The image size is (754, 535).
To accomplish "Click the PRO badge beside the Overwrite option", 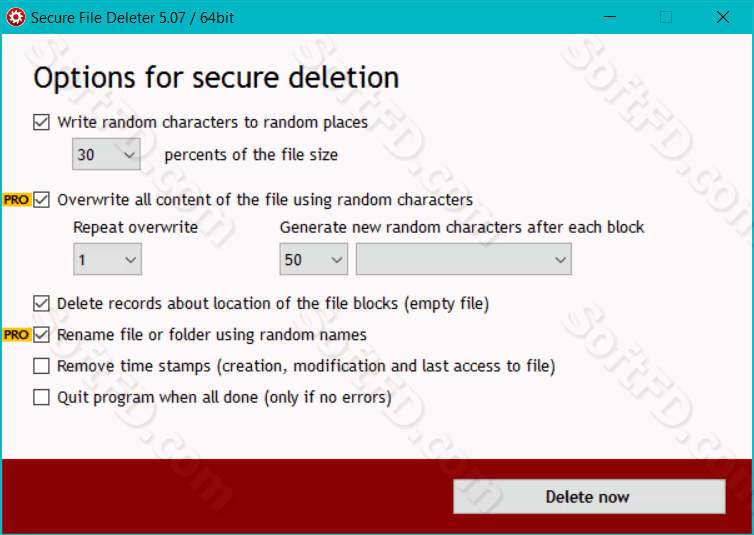I will pos(17,199).
